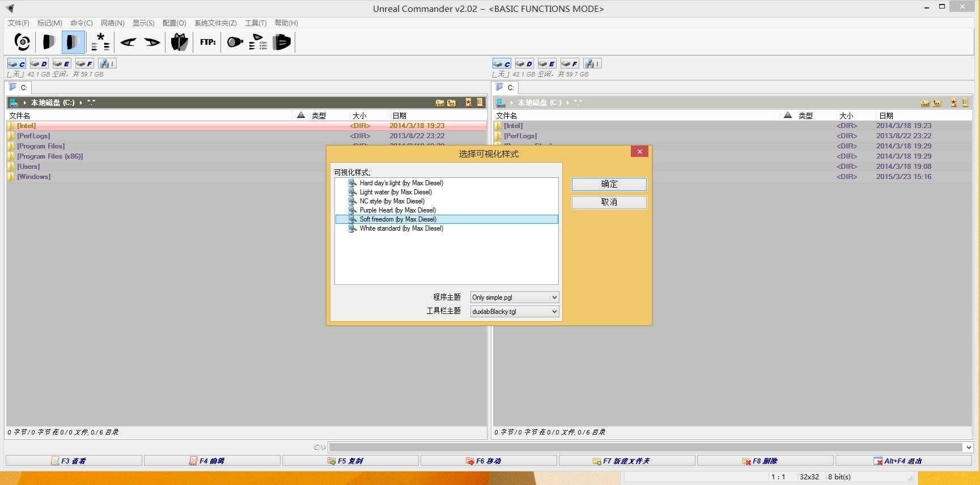Select drive C in the left panel

16,63
